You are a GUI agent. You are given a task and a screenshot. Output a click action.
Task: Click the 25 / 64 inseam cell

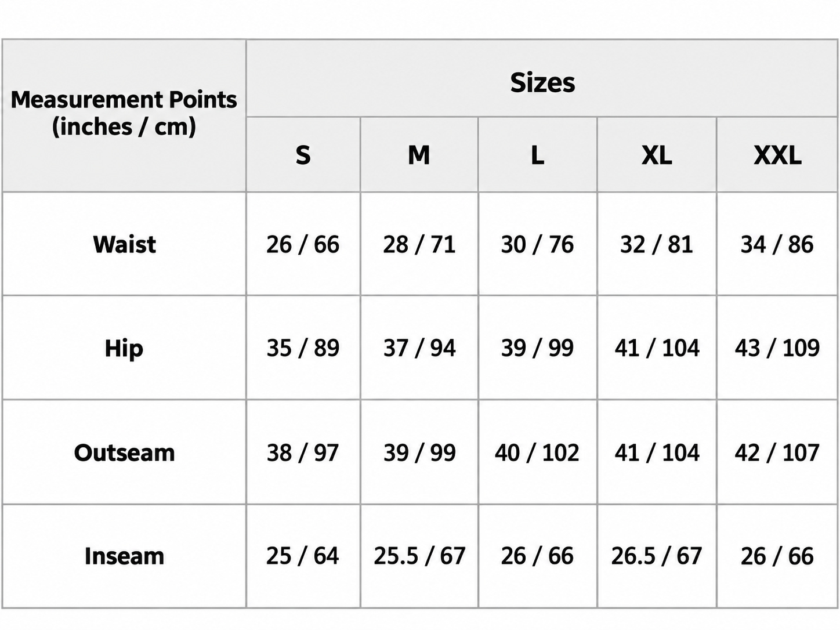point(303,556)
